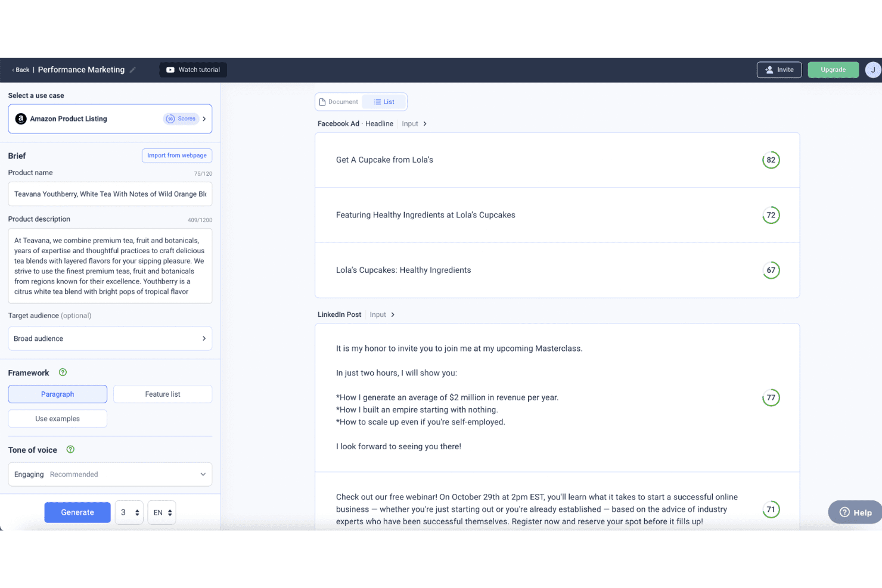The width and height of the screenshot is (882, 588).
Task: Open the Broad audience target selector
Action: point(110,338)
